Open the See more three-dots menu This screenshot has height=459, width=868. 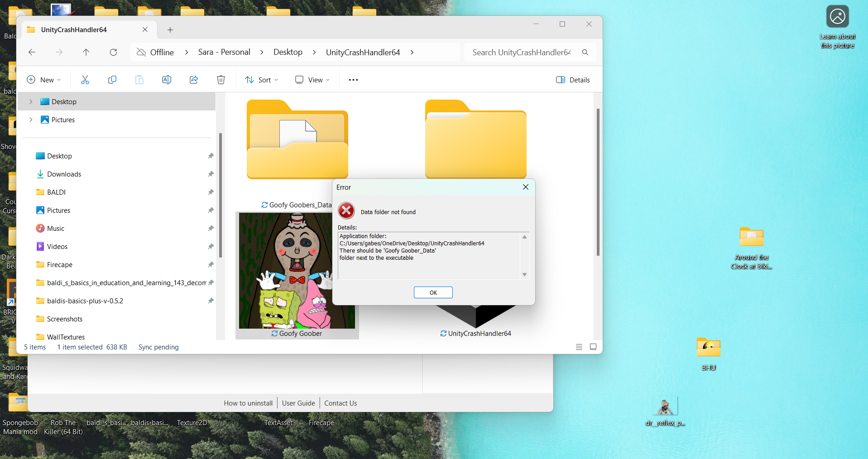[x=353, y=80]
